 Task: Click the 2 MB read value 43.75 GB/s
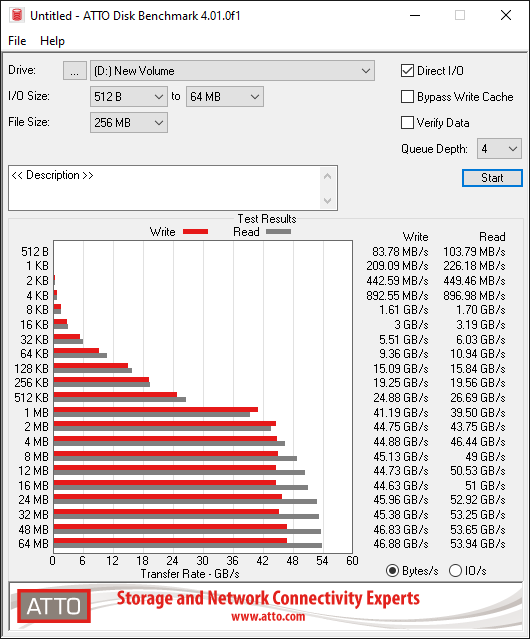tap(478, 427)
